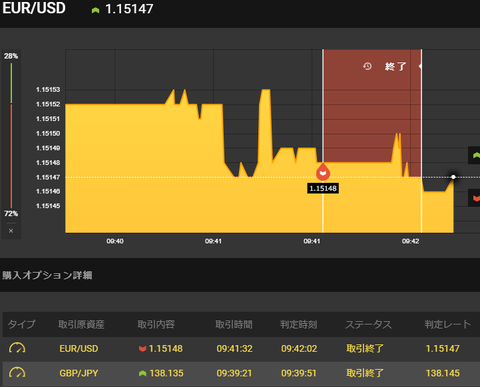The image size is (480, 387).
Task: Click the green High arrow button at right edge
Action: point(475,155)
